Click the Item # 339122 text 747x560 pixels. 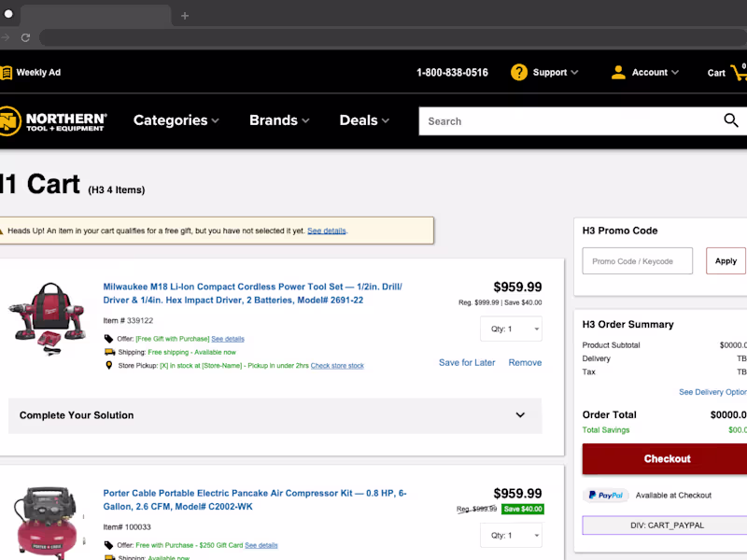click(128, 320)
